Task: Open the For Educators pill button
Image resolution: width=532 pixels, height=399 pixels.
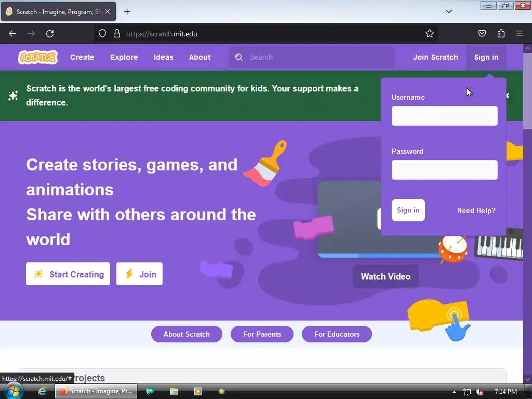Action: click(337, 334)
